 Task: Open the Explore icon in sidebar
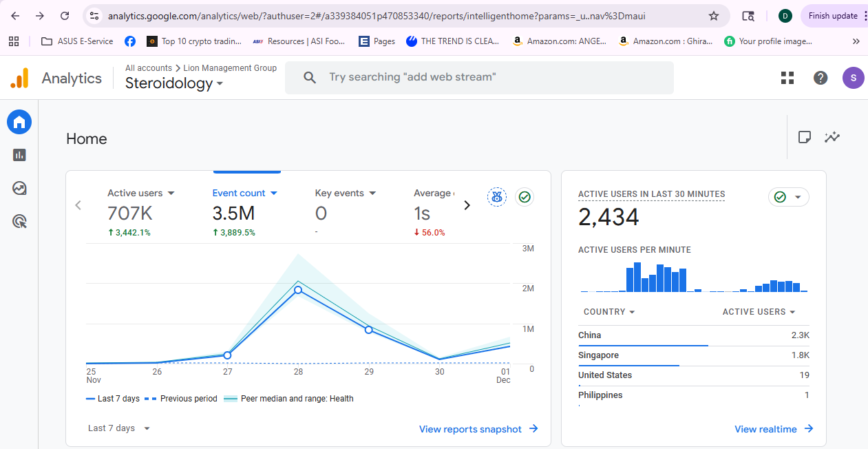tap(19, 188)
